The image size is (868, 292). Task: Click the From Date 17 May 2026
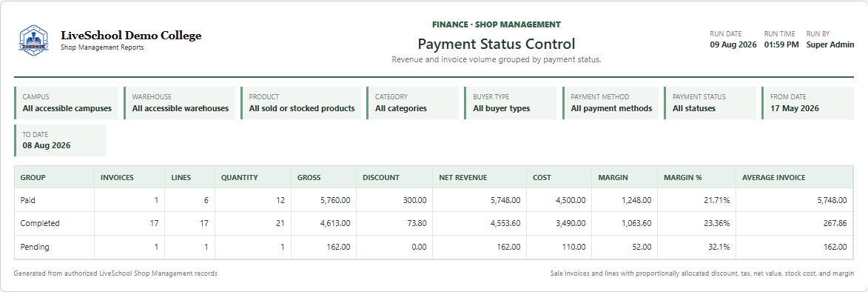coord(795,109)
